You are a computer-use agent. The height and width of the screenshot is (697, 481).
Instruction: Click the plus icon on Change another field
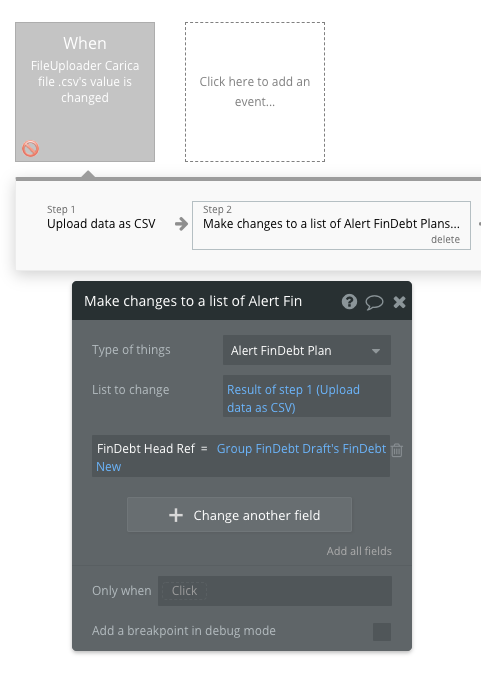176,515
